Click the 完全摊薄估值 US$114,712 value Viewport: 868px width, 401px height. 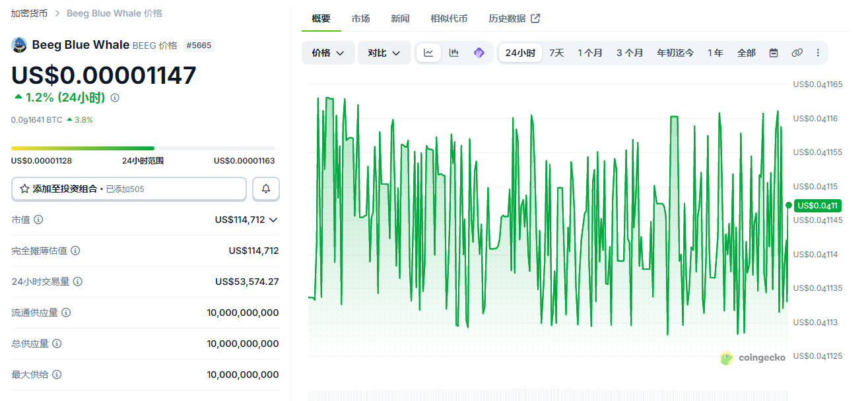253,251
